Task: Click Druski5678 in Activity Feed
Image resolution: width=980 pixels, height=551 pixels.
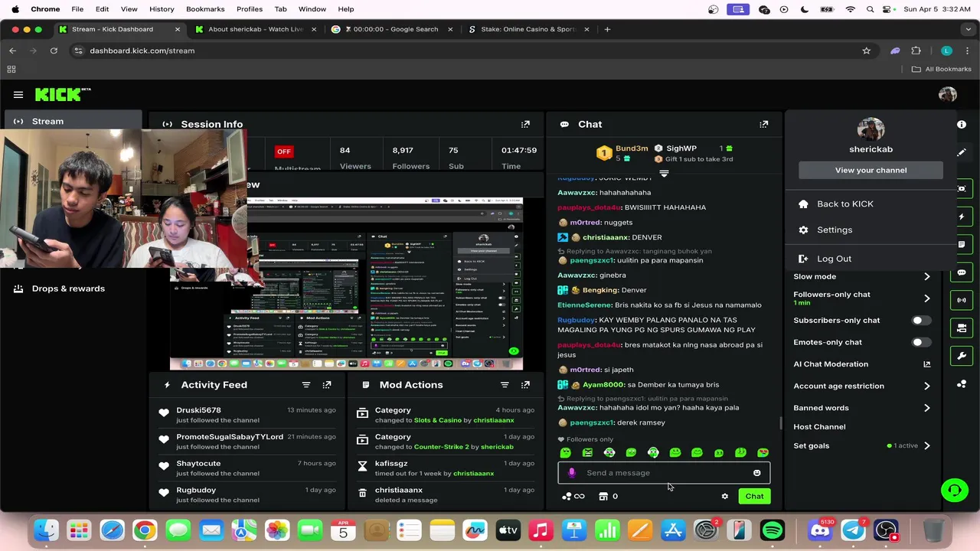Action: [198, 410]
